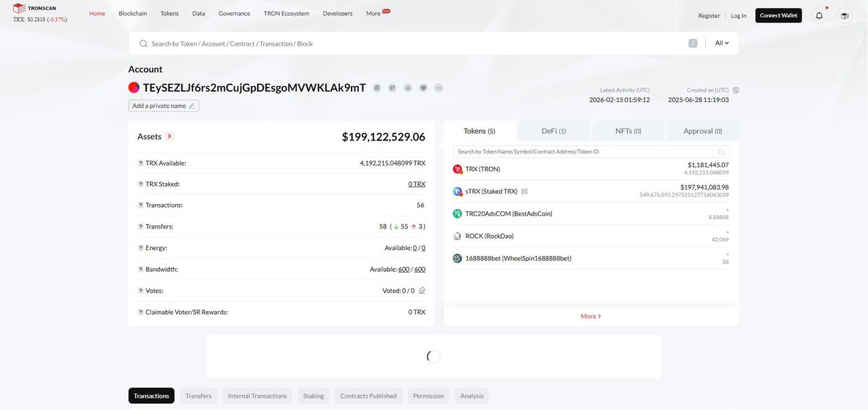Click help icon for Transfers row
Image resolution: width=868 pixels, height=410 pixels.
pyautogui.click(x=140, y=226)
